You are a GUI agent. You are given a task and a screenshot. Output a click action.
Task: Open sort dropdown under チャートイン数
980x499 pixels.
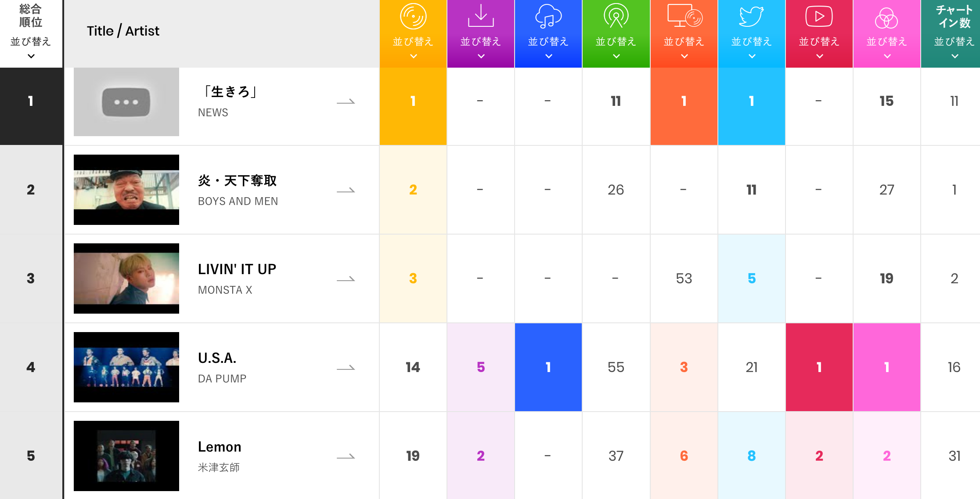[x=955, y=56]
